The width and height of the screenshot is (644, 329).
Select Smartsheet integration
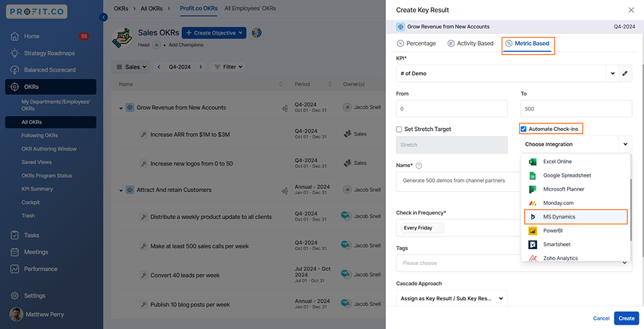click(576, 245)
